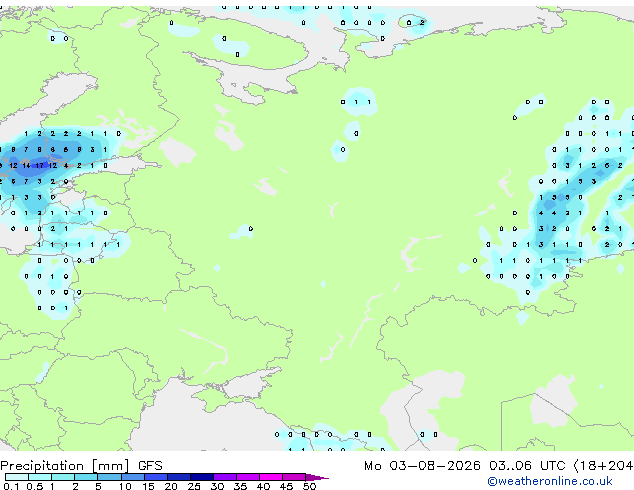This screenshot has height=490, width=634.
Task: Click the 10–15 mm legend color box
Action: coord(132,477)
